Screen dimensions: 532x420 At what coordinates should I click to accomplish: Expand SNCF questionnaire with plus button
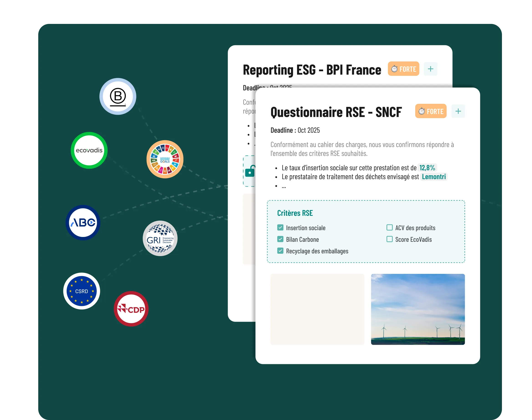458,111
